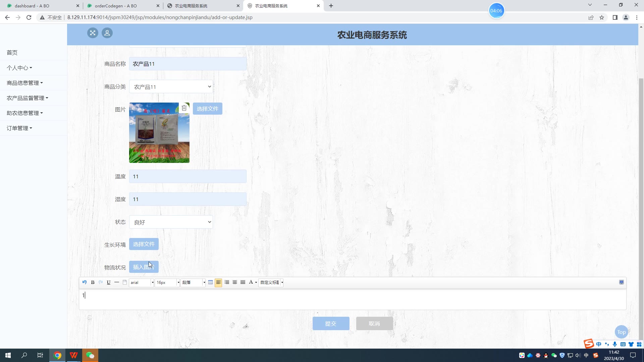Insert horizontal line in the editor
This screenshot has width=644, height=362.
[117, 282]
